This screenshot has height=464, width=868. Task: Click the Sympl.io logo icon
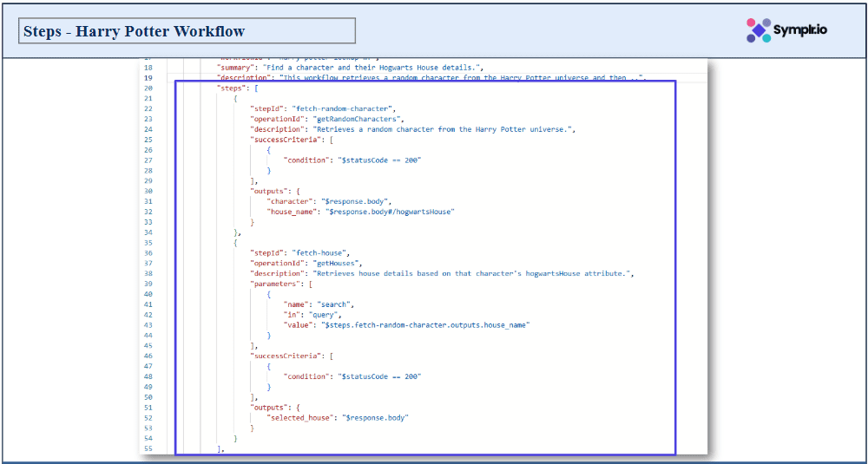[759, 30]
